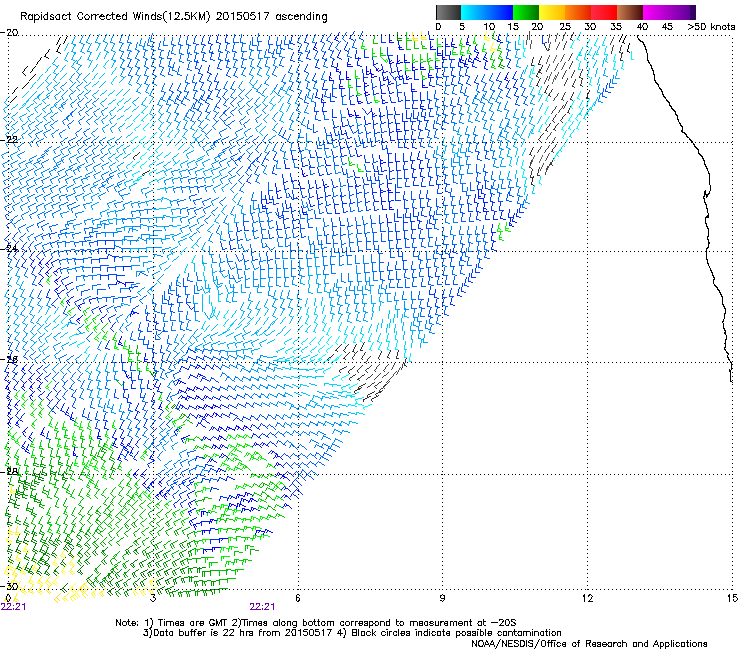The width and height of the screenshot is (740, 650).
Task: Click the purple 22:21 time near longitude 6
Action: [262, 607]
